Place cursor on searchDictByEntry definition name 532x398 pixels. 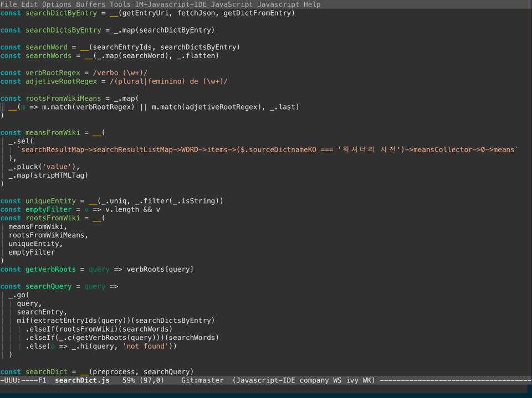pos(61,13)
